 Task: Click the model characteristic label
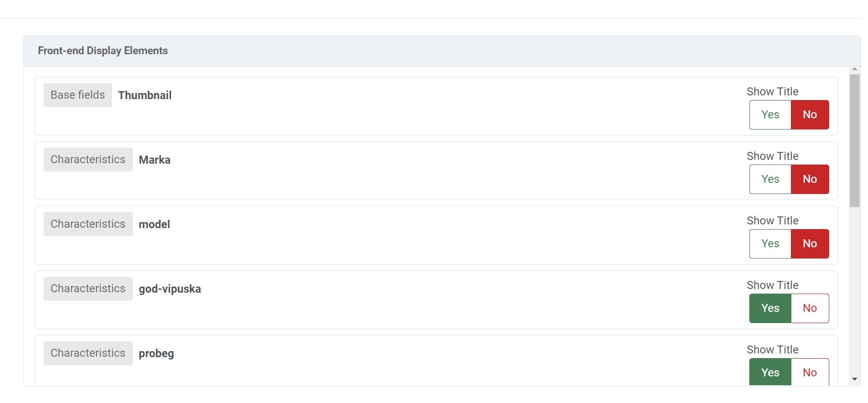[x=154, y=224]
